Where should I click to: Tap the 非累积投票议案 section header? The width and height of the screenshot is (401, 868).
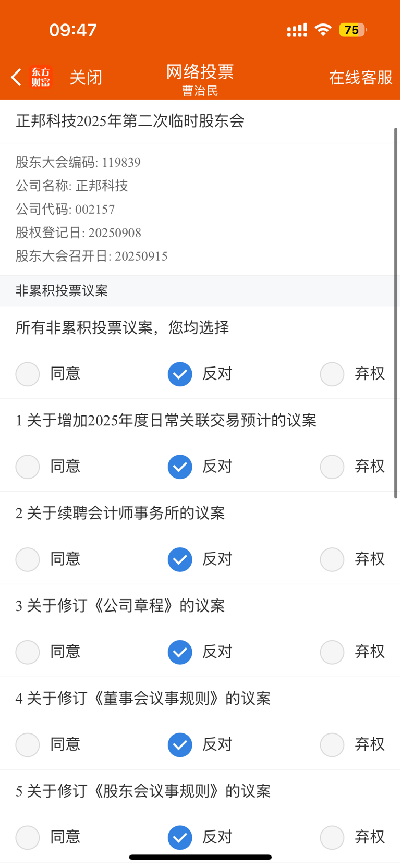tap(62, 291)
